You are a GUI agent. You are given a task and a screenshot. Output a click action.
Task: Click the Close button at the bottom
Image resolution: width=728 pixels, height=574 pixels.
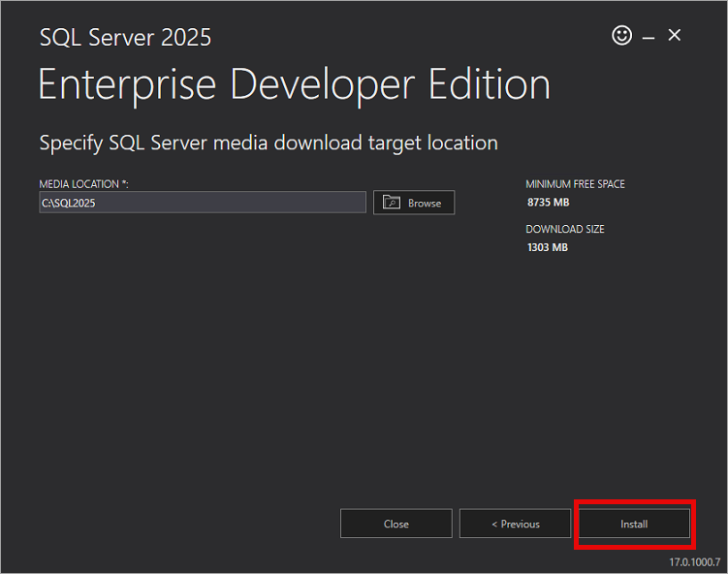coord(396,524)
